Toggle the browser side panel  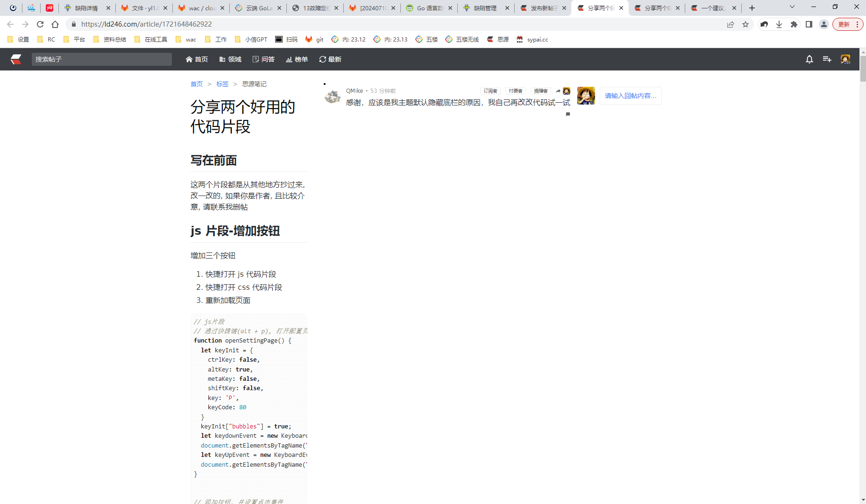809,24
